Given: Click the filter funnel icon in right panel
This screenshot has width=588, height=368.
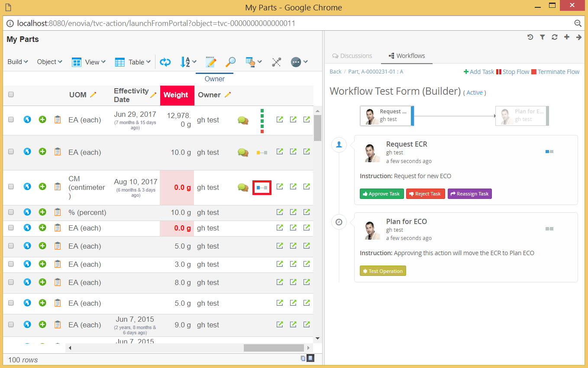Looking at the screenshot, I should click(x=542, y=37).
